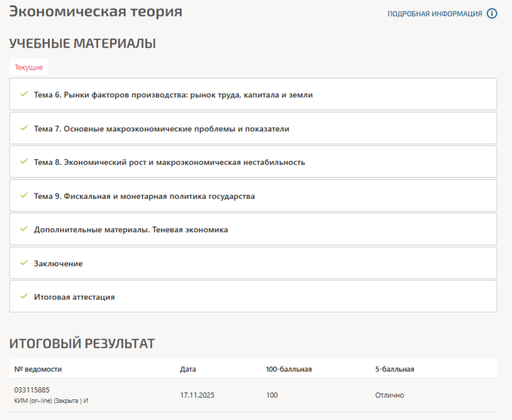Click the green checkmark next to Тема 7
This screenshot has width=512, height=420.
coord(24,128)
